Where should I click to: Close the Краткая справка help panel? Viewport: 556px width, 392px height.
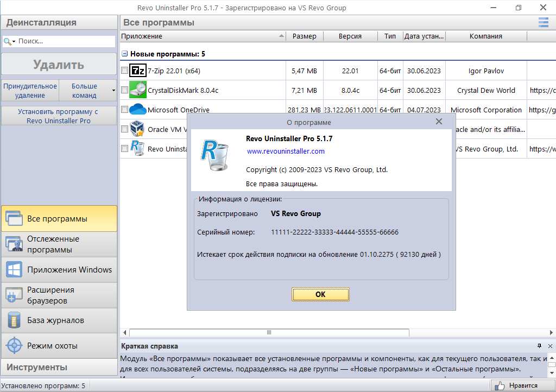(x=550, y=346)
